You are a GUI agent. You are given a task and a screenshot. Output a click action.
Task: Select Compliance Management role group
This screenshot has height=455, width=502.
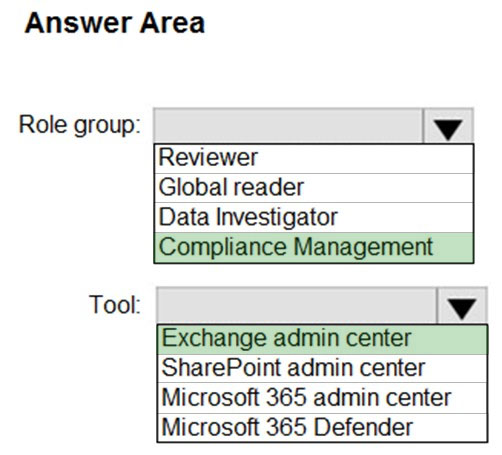314,247
